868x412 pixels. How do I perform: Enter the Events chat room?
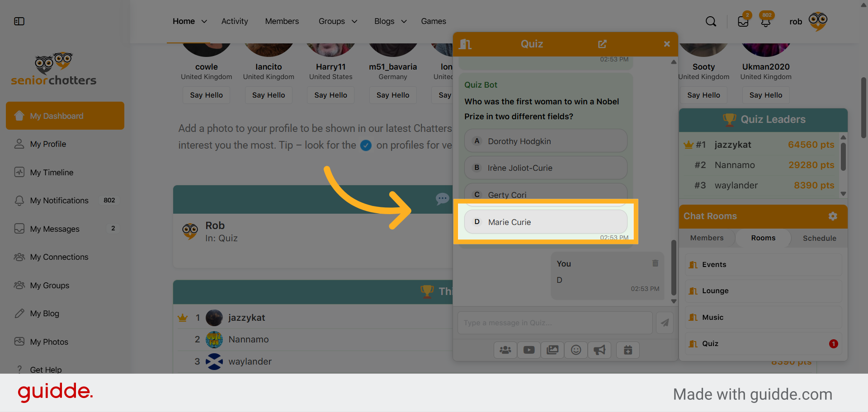click(763, 264)
